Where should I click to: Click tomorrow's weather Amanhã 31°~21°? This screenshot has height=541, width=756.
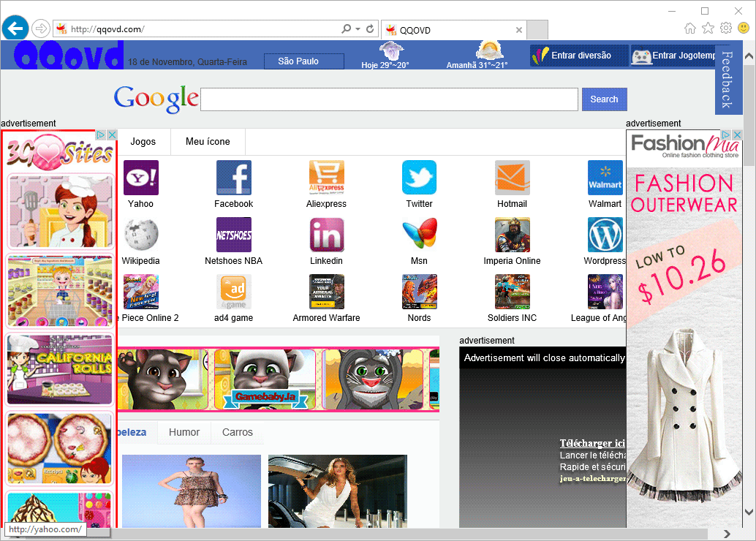(477, 56)
